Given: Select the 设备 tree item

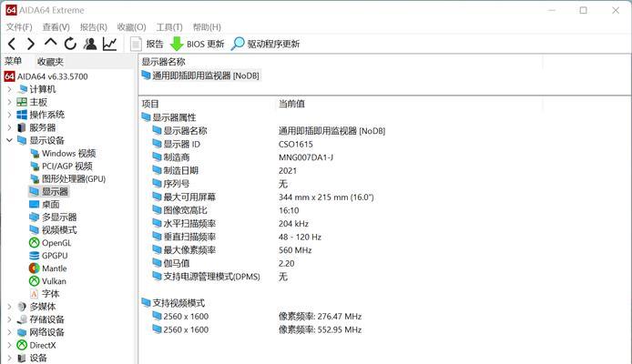Looking at the screenshot, I should (x=32, y=358).
